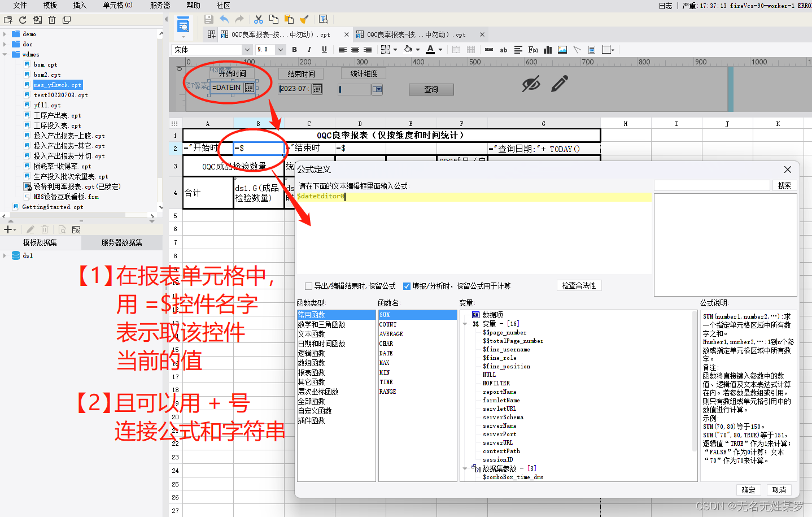Switch to 模板数据集 tab

tap(40, 242)
